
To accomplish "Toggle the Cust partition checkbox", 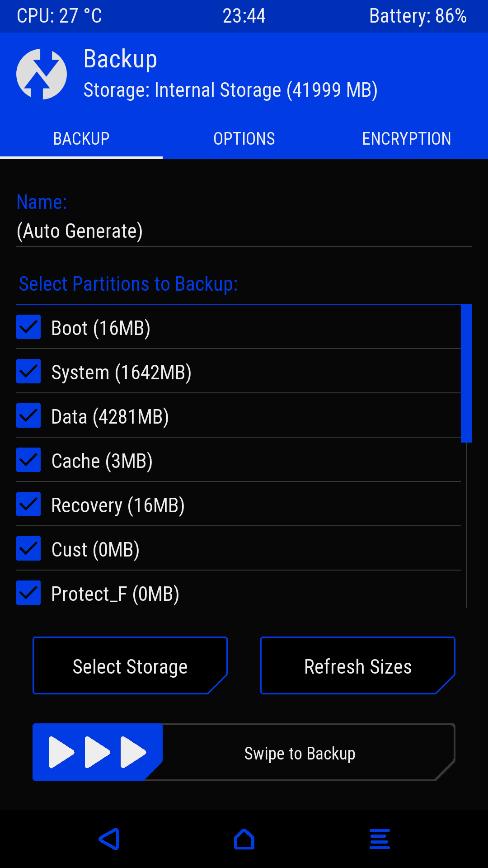I will click(x=28, y=549).
